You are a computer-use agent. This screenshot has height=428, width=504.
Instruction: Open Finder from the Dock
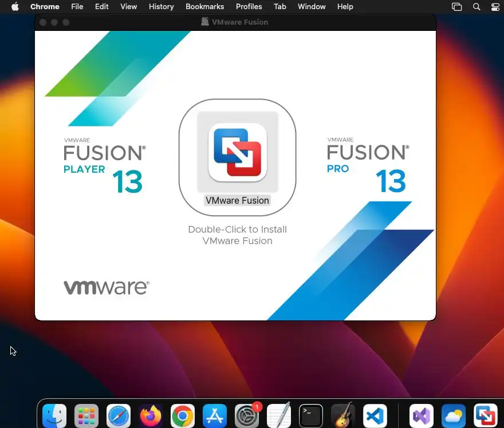pyautogui.click(x=54, y=416)
